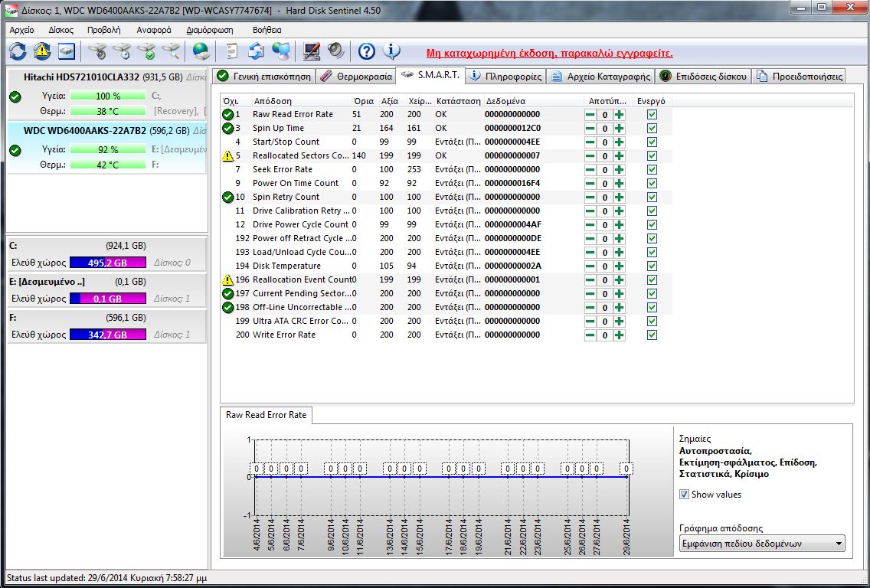This screenshot has height=588, width=870.
Task: Click the blue-framed hard disk toolbar icon
Action: tap(67, 51)
